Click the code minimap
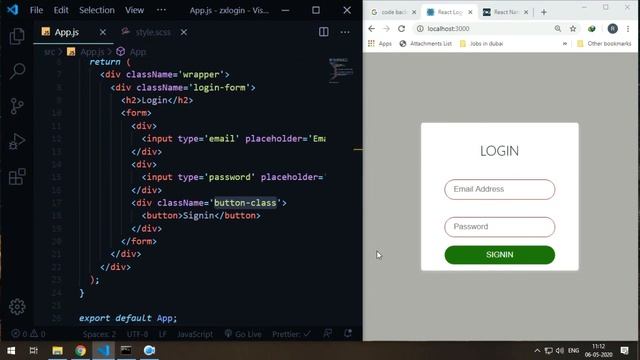This screenshot has height=360, width=640. pos(341,70)
